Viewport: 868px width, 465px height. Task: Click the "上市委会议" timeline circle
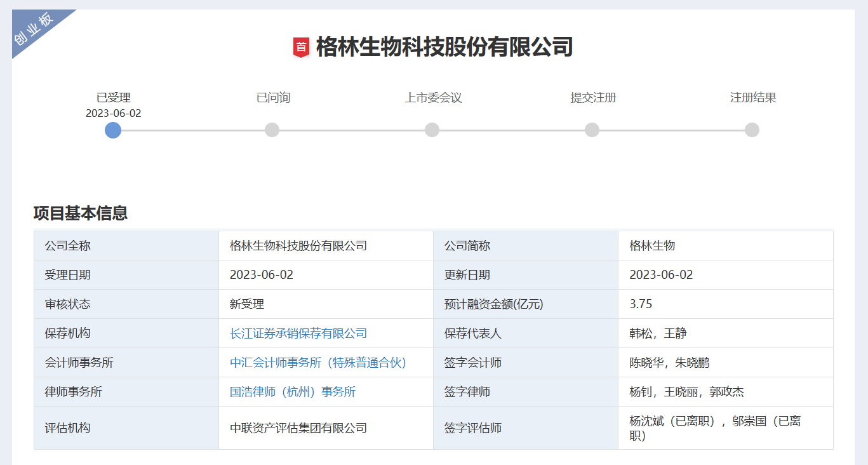tap(432, 130)
